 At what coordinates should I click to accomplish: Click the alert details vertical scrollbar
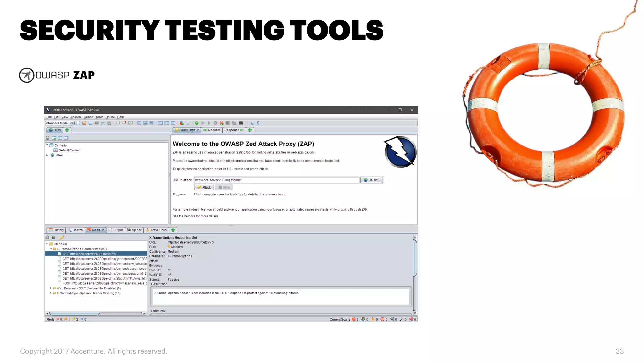click(415, 275)
